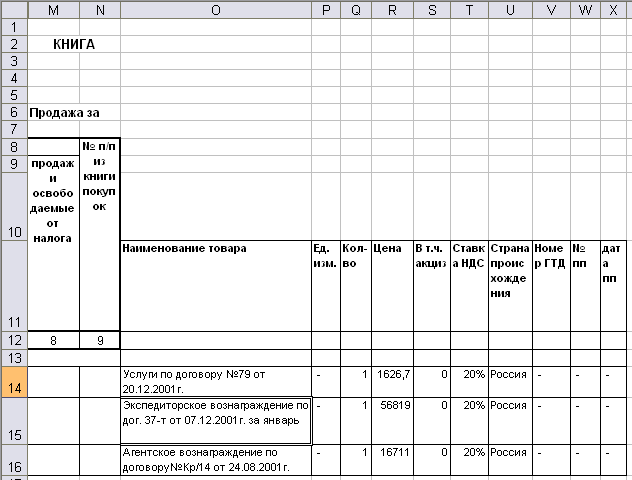Viewport: 632px width, 480px height.
Task: Click quantity 1 in row 15
Action: (356, 421)
